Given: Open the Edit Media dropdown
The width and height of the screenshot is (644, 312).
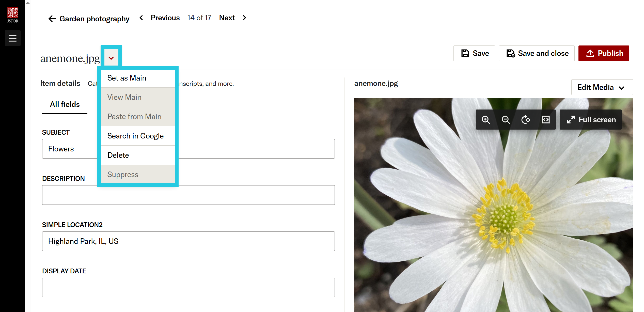Looking at the screenshot, I should tap(602, 87).
